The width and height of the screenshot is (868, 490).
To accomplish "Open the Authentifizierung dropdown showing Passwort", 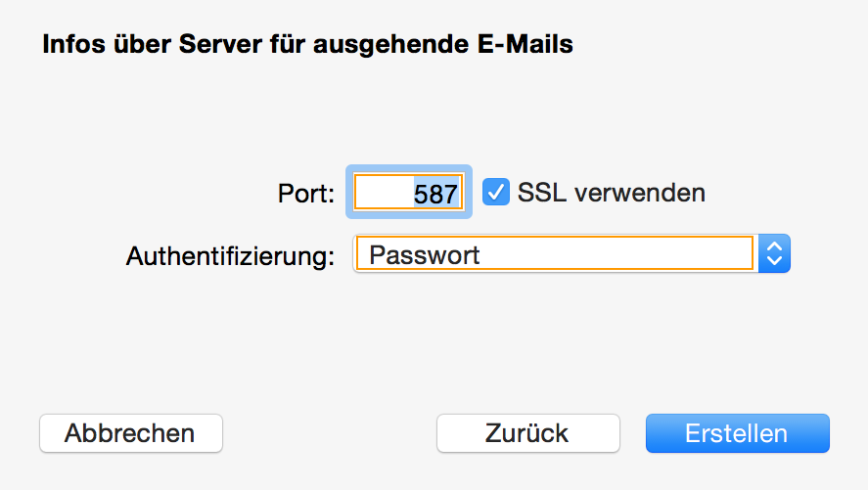I will pos(571,255).
